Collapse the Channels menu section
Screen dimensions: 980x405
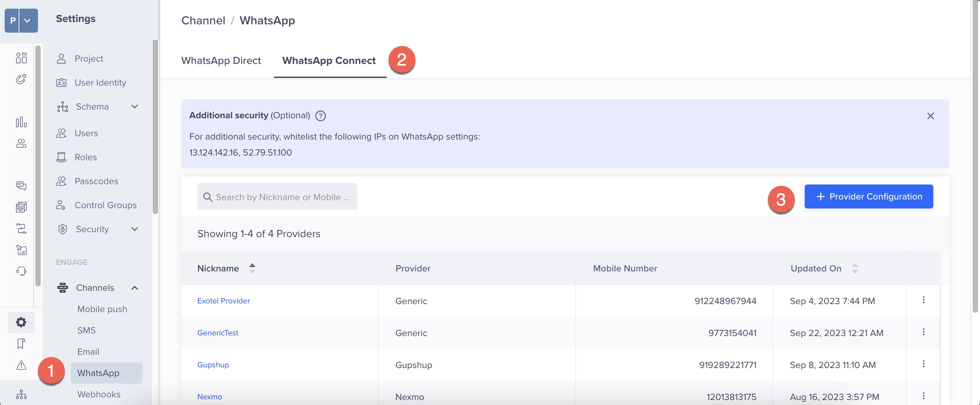point(134,288)
